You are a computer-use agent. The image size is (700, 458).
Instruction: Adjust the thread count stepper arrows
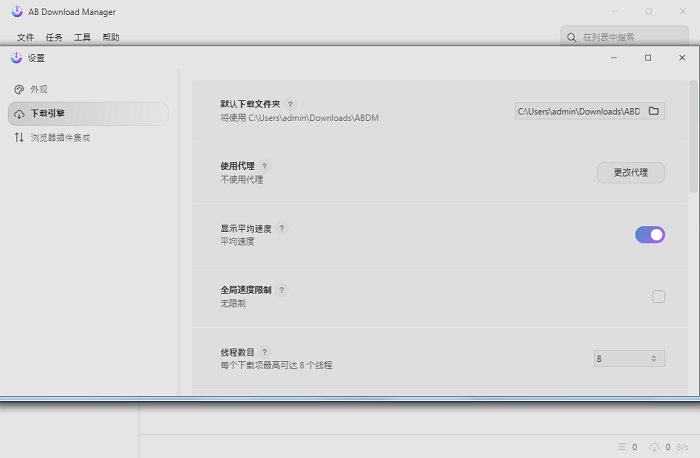coord(654,358)
